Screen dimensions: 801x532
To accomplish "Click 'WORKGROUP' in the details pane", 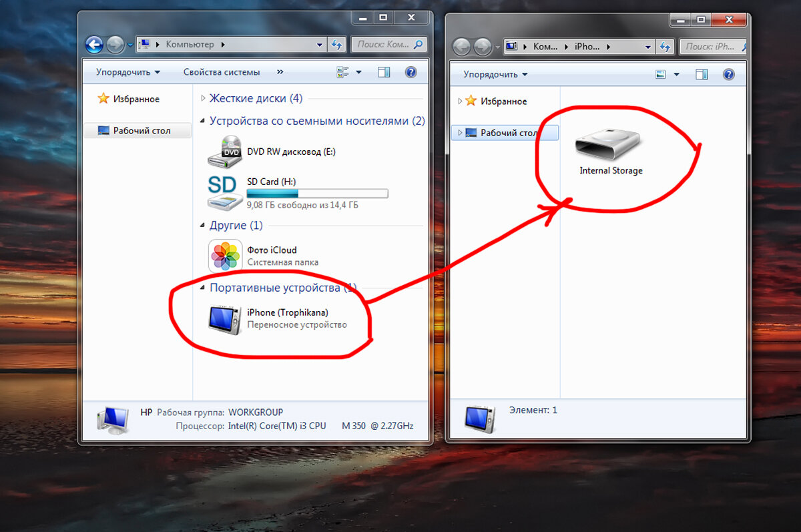I will point(256,413).
